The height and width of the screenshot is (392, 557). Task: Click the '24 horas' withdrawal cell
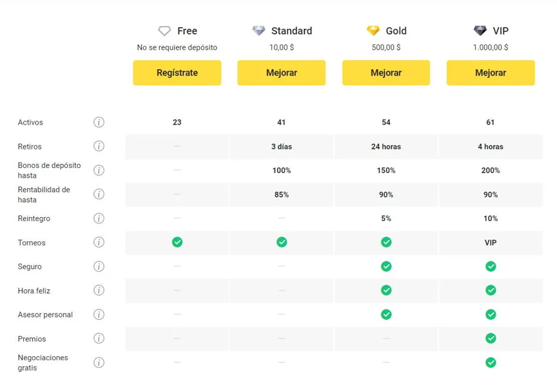coord(386,146)
